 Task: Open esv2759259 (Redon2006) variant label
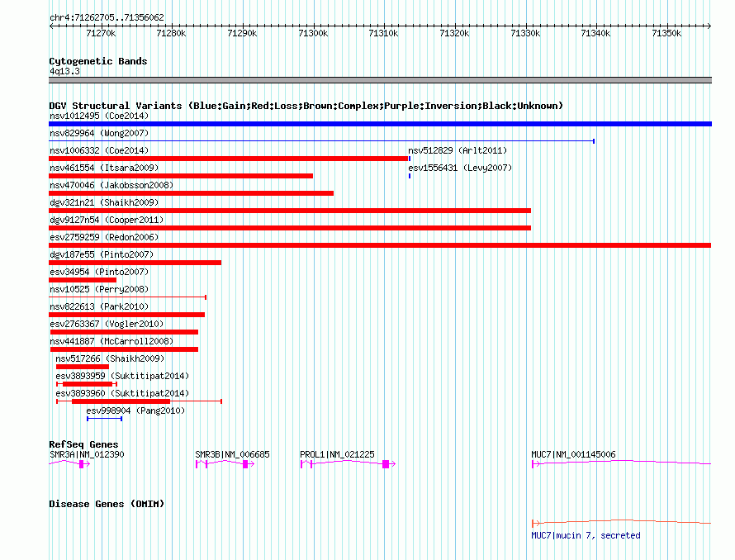[x=104, y=237]
